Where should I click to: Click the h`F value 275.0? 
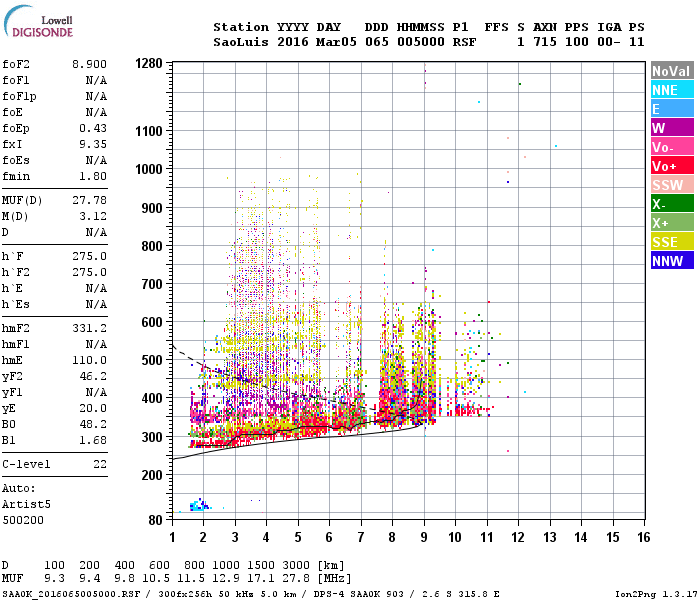89,257
